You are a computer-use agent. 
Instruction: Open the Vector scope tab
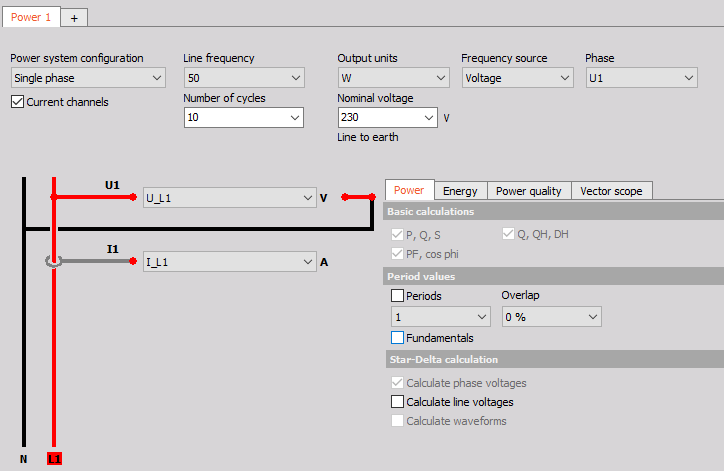point(611,191)
